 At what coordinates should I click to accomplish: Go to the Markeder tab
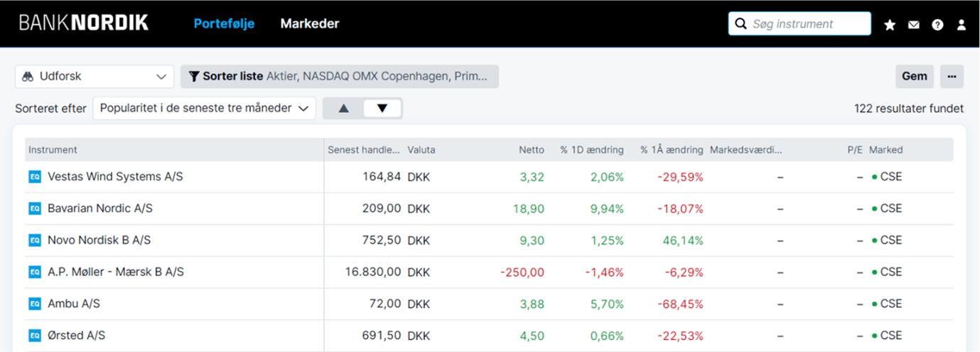[310, 23]
